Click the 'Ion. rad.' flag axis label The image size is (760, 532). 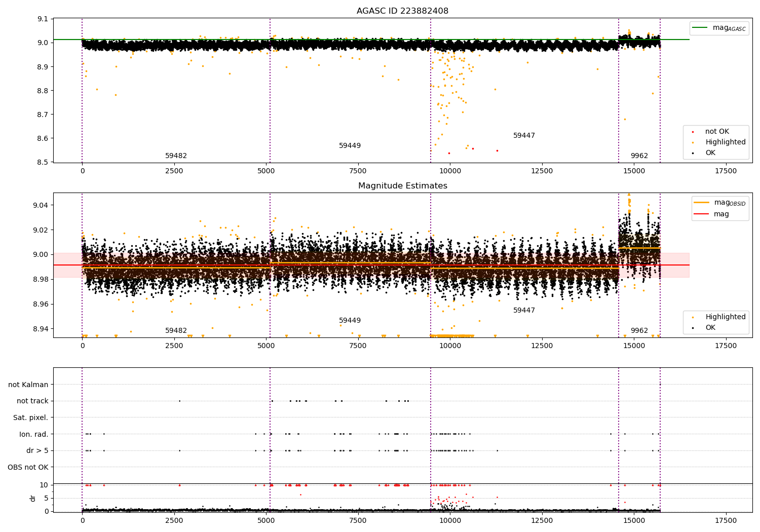(34, 434)
